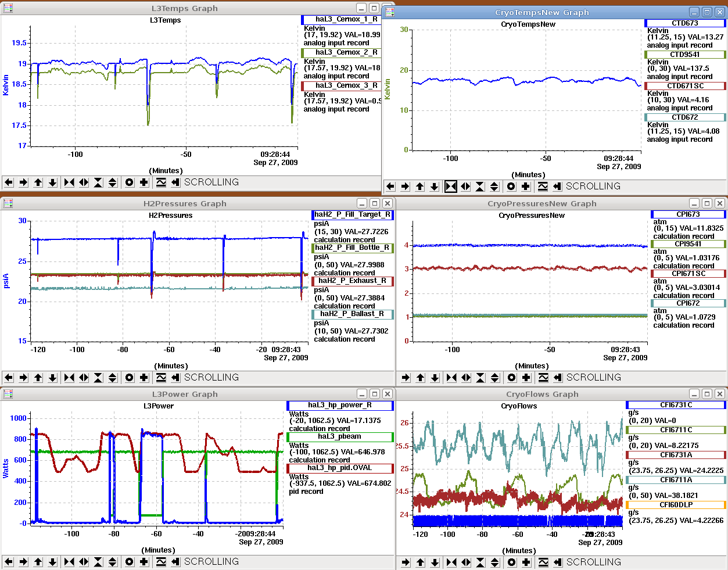Select the CTD673 curve label
The image size is (728, 570).
pos(686,23)
